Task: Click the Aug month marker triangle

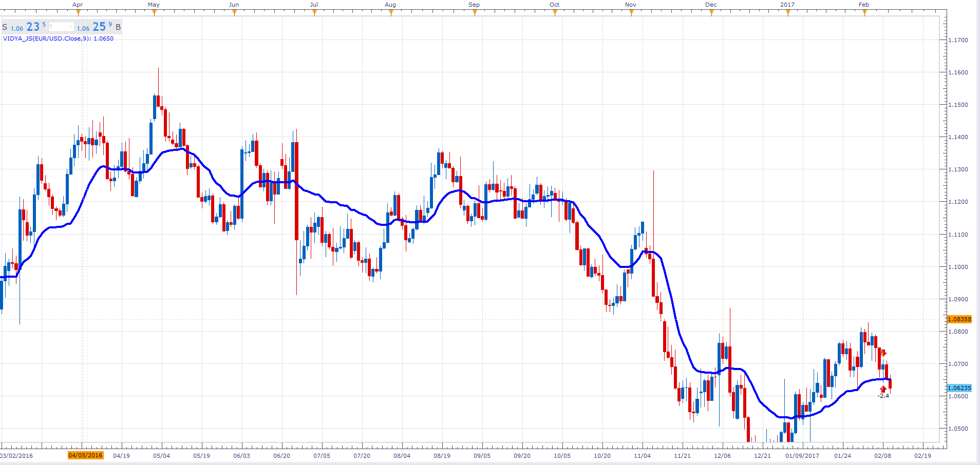Action: coord(391,13)
